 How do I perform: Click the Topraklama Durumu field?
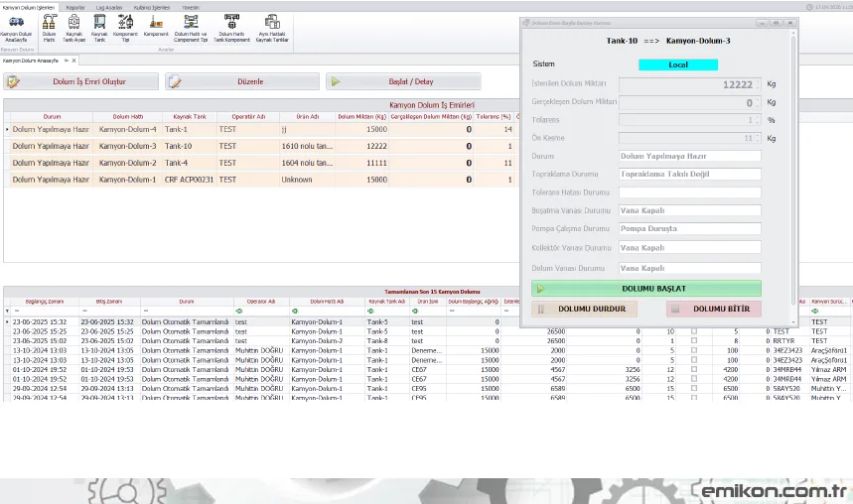(690, 174)
